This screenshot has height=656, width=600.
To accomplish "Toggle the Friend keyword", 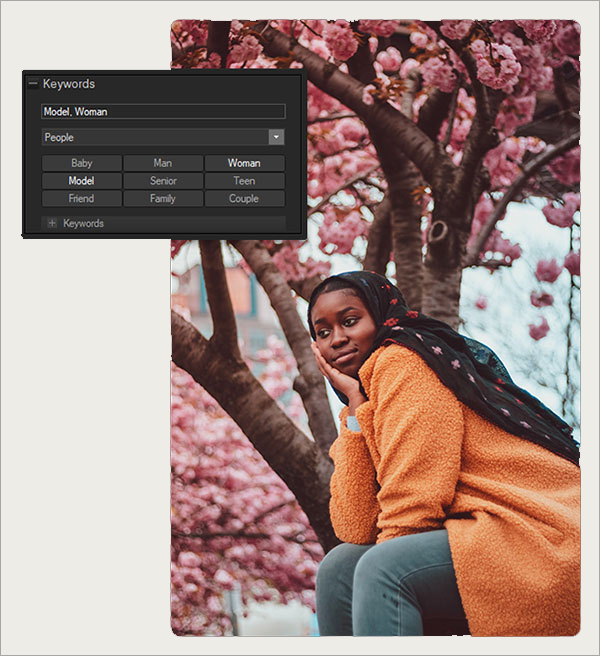I will [x=82, y=198].
